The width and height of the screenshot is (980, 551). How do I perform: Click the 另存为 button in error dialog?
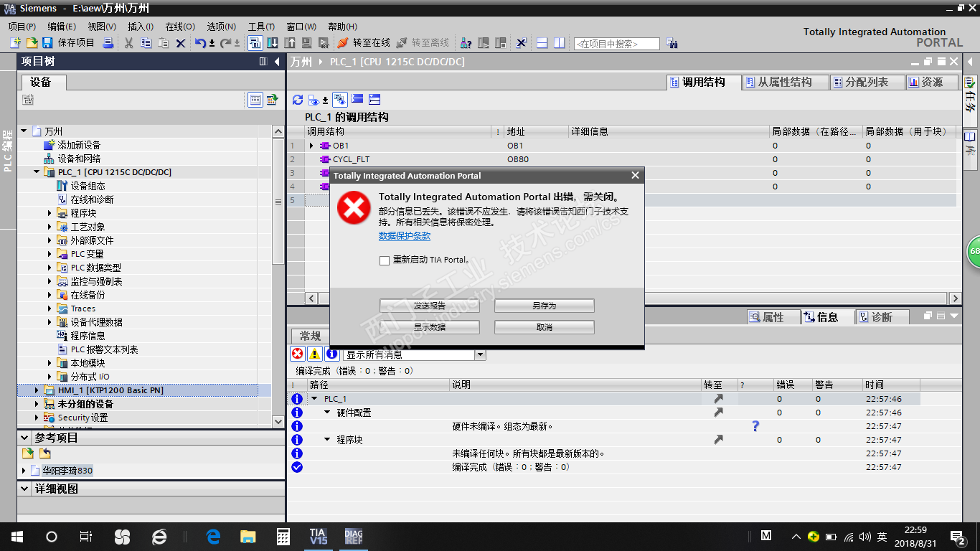545,306
